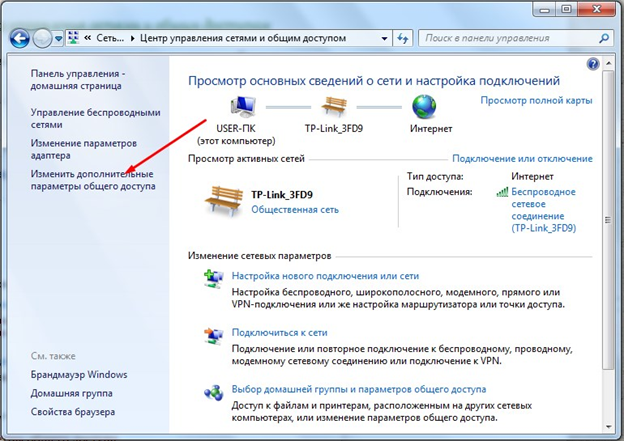The image size is (624, 441).
Task: Open 'Настройка нового подключения или сети'
Action: point(325,276)
